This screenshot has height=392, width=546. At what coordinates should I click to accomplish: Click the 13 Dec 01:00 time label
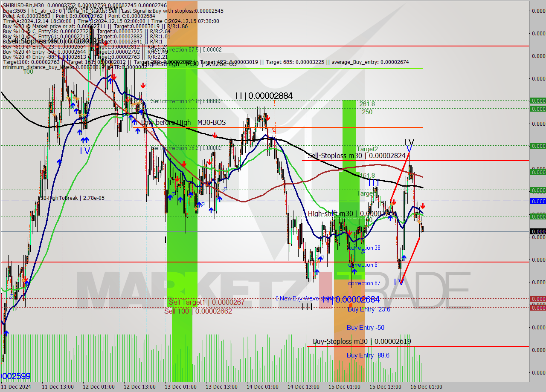tap(180, 387)
